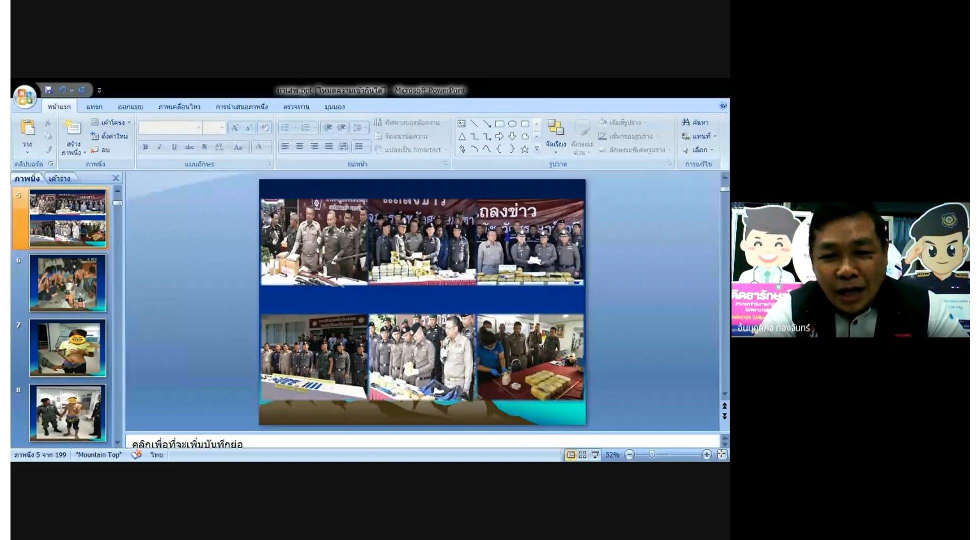Switch to slide sorter view
The width and height of the screenshot is (980, 540).
click(582, 454)
